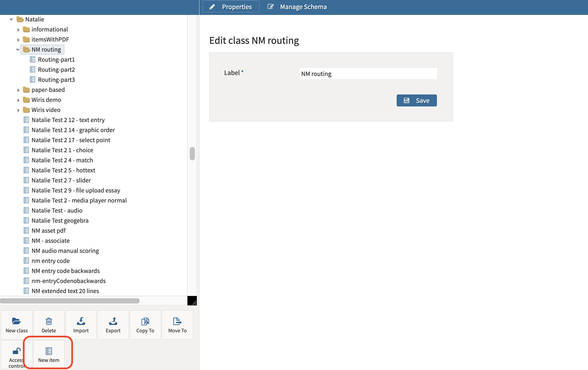Click the tree horizontal scrollbar
Image resolution: width=588 pixels, height=370 pixels.
click(x=70, y=301)
